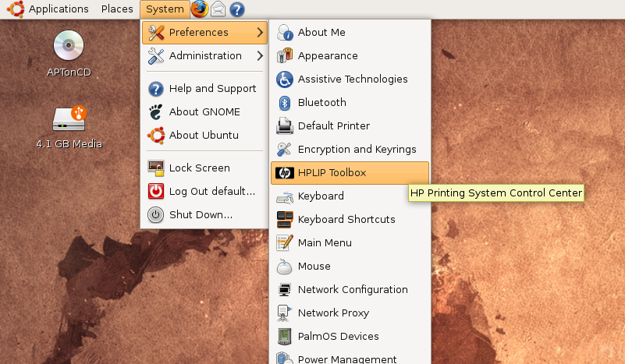Select HPLIP Toolbox menu entry
The image size is (625, 364).
pos(332,173)
